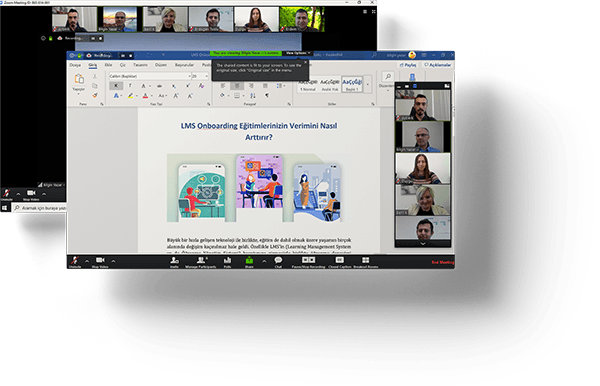Open the Invite icon in Zoom toolbar
600x386 pixels.
coord(174,261)
